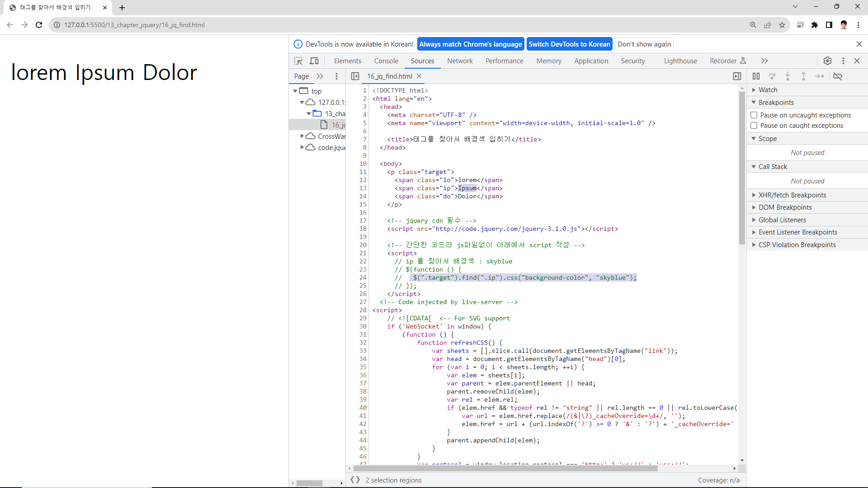Click the step over function icon
Viewport: 868px width, 488px height.
[772, 76]
